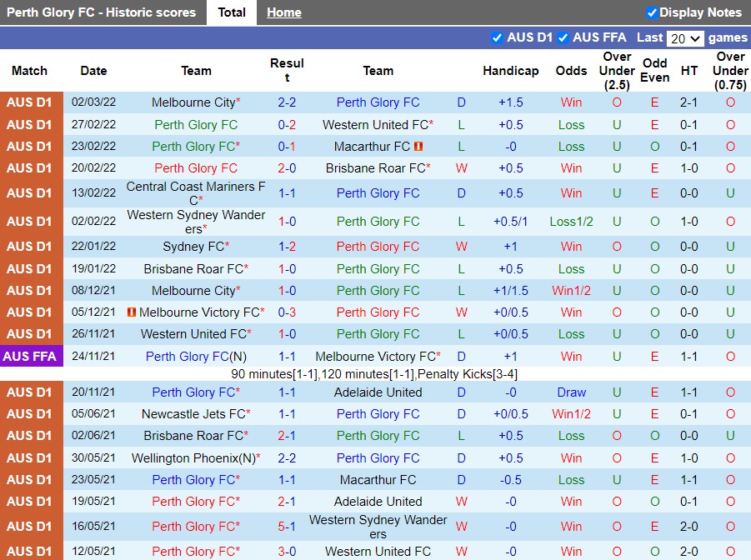
Task: Click the Win1/2 odds on 05/06/21
Action: click(x=572, y=414)
